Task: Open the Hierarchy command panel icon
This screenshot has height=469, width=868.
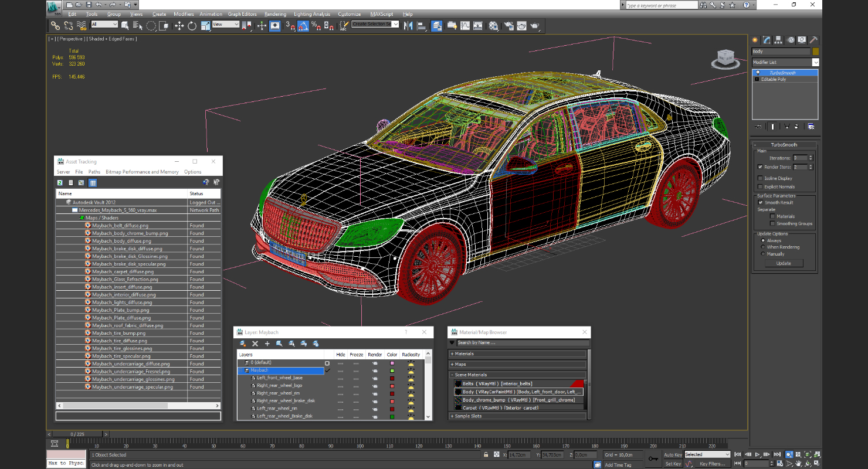Action: coord(778,40)
